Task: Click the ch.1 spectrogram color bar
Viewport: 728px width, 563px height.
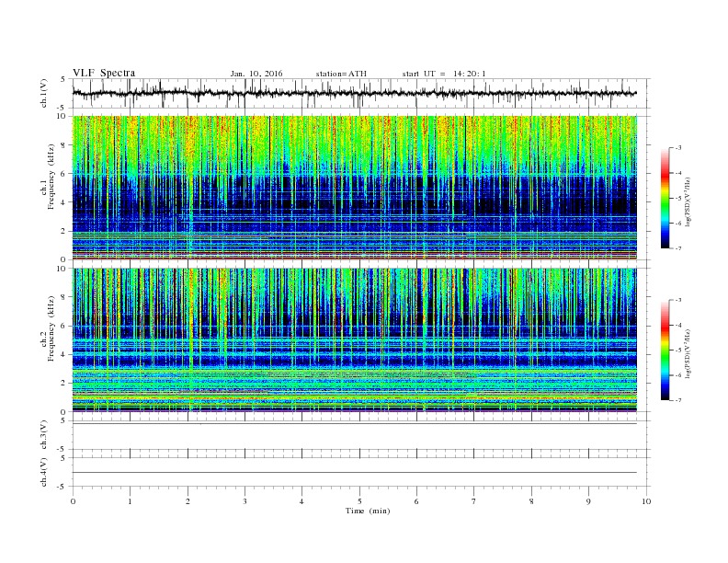Action: point(665,198)
